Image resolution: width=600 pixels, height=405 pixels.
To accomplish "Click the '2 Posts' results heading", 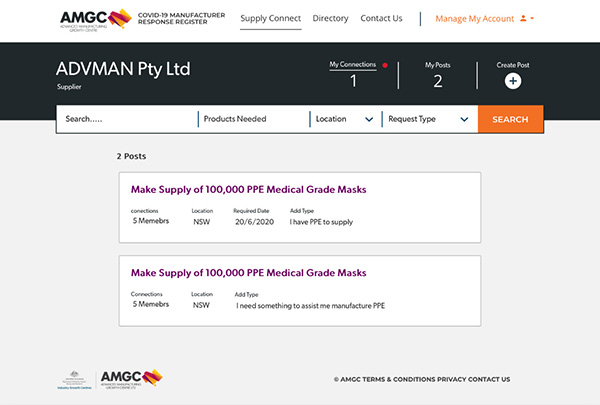I will click(131, 156).
